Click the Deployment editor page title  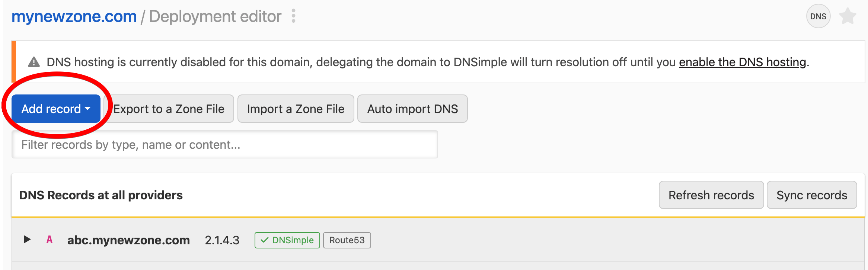(x=215, y=17)
